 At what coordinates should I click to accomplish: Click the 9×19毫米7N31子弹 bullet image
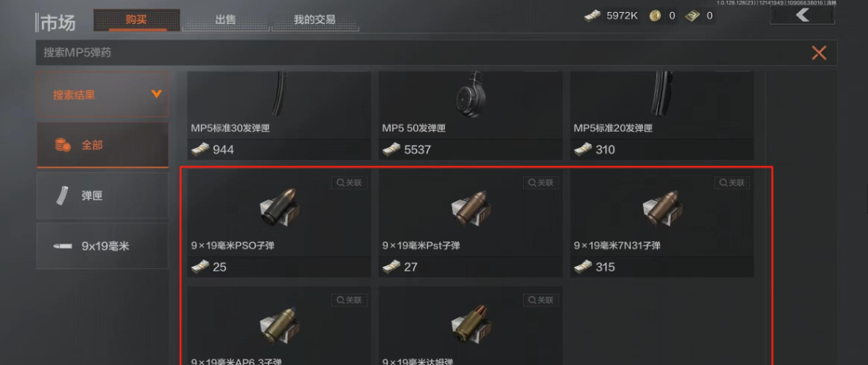[x=662, y=208]
